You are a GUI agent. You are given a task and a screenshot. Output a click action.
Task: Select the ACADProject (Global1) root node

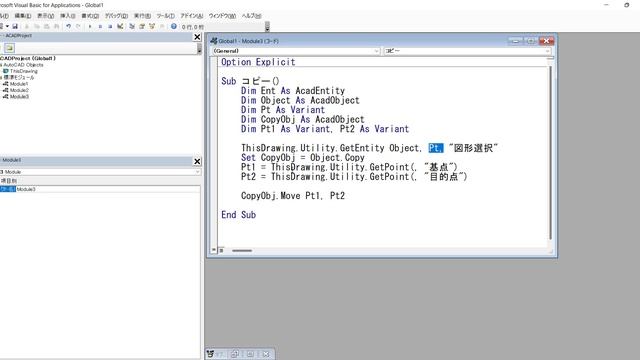click(x=28, y=58)
